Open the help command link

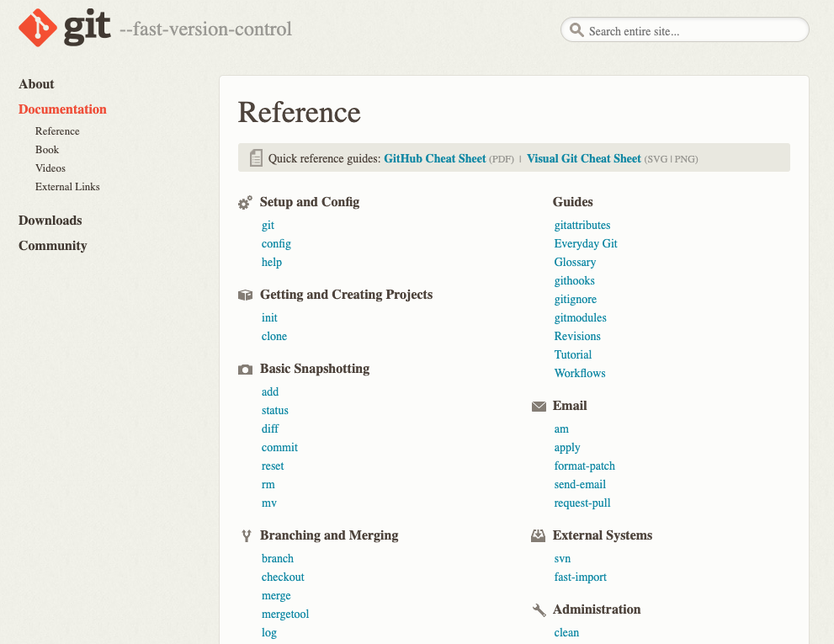[271, 263]
